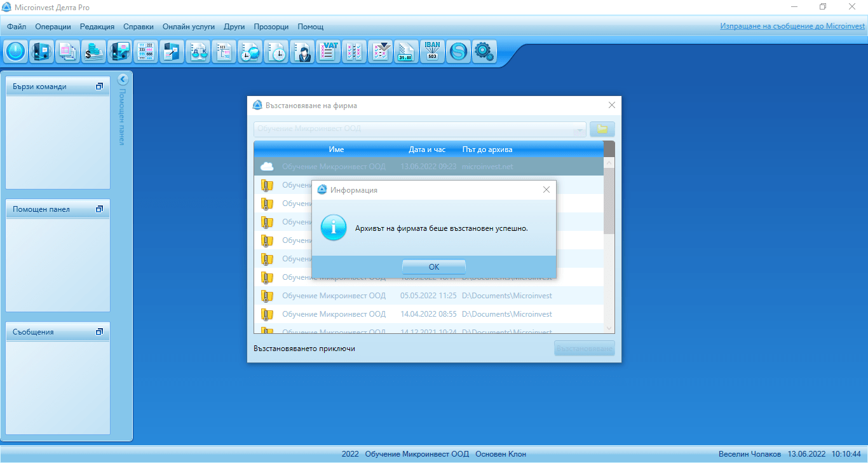Confirm with the OK button
The height and width of the screenshot is (463, 868).
coord(434,267)
